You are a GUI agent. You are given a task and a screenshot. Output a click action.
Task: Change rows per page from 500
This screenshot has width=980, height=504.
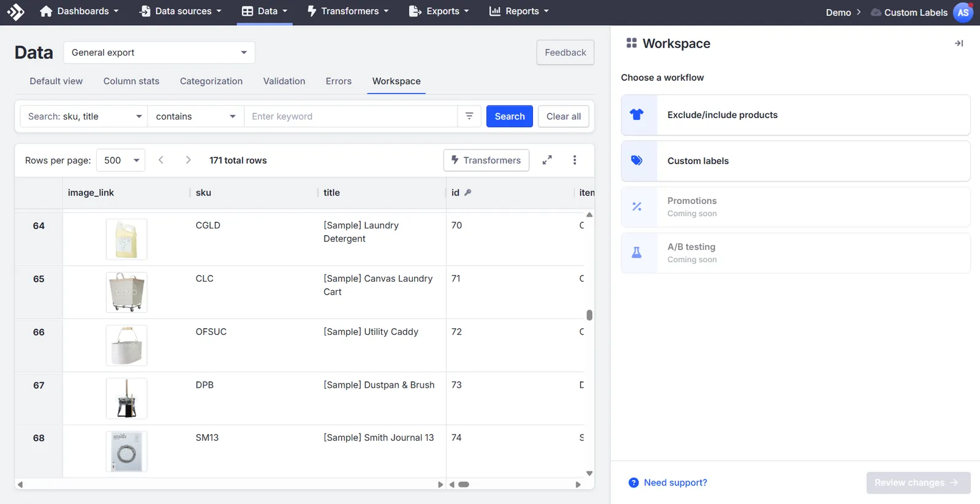[121, 160]
